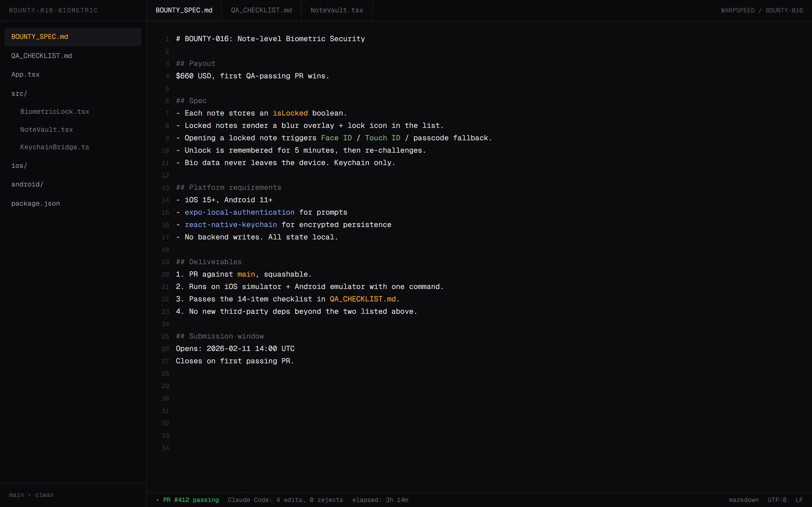The image size is (812, 507).
Task: Select BOUNTY_SPEC.md in the sidebar
Action: pos(39,37)
